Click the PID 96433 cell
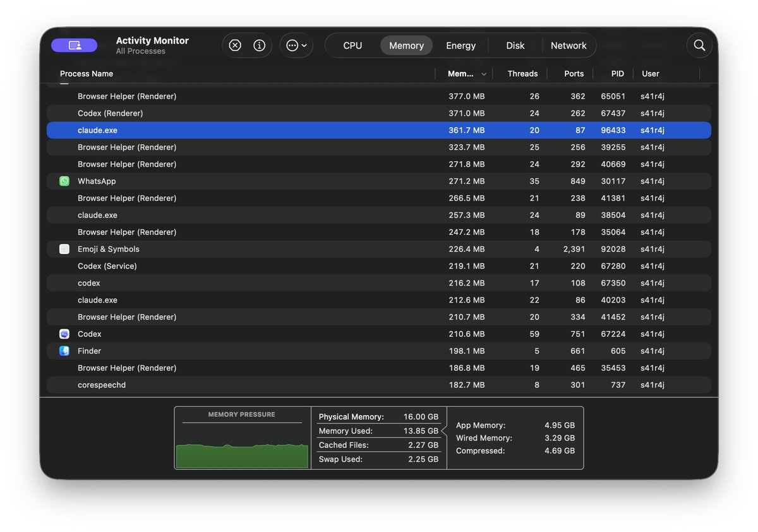758x532 pixels. tap(613, 130)
